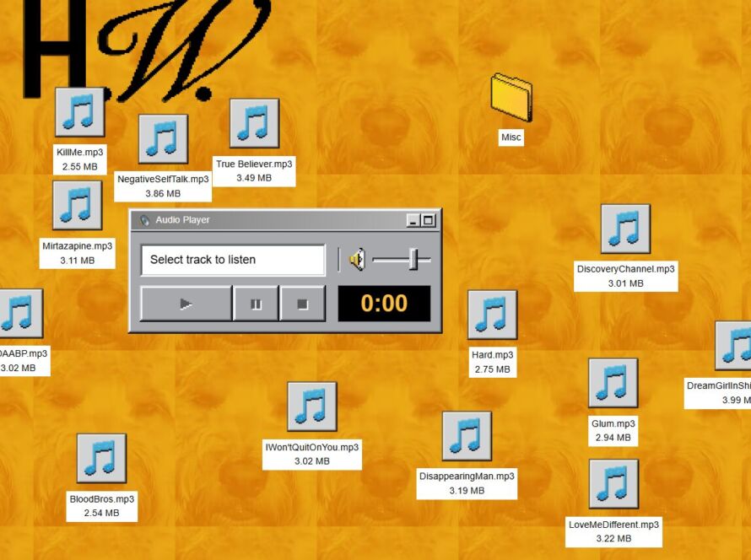Click the Glum.mp3 track icon
This screenshot has height=560, width=751.
point(613,383)
